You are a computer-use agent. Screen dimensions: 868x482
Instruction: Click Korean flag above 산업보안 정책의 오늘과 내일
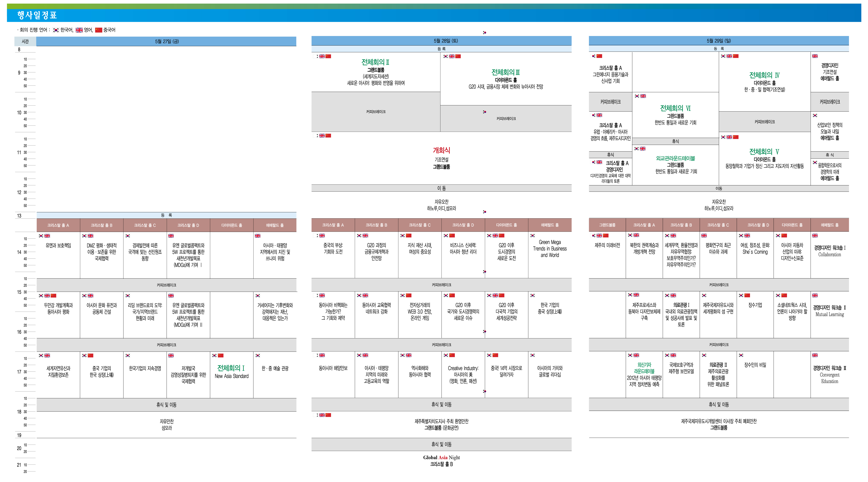tap(815, 115)
